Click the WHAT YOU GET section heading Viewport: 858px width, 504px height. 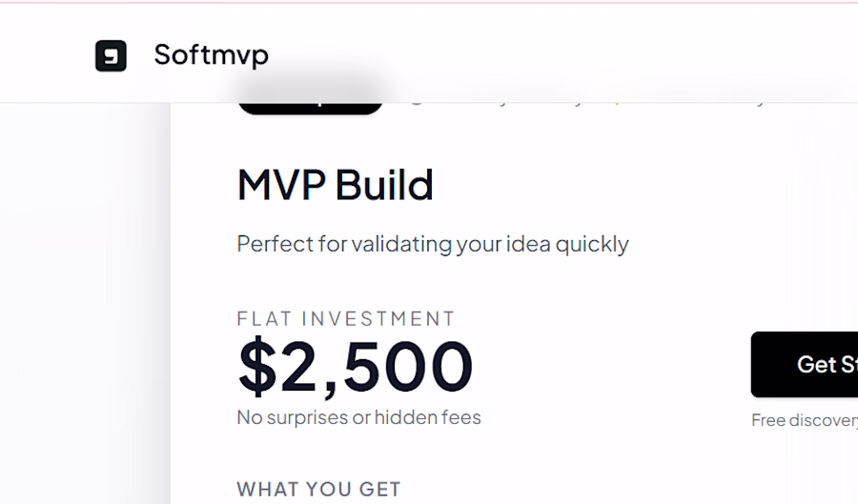318,490
